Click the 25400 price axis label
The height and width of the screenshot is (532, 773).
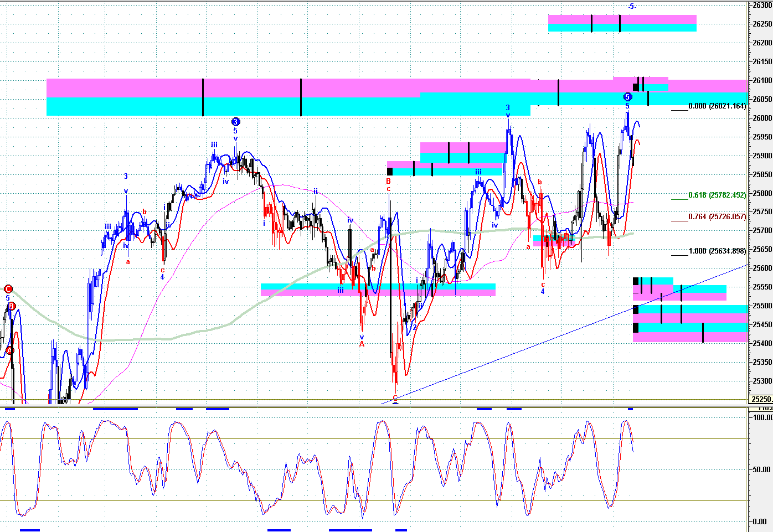[762, 343]
